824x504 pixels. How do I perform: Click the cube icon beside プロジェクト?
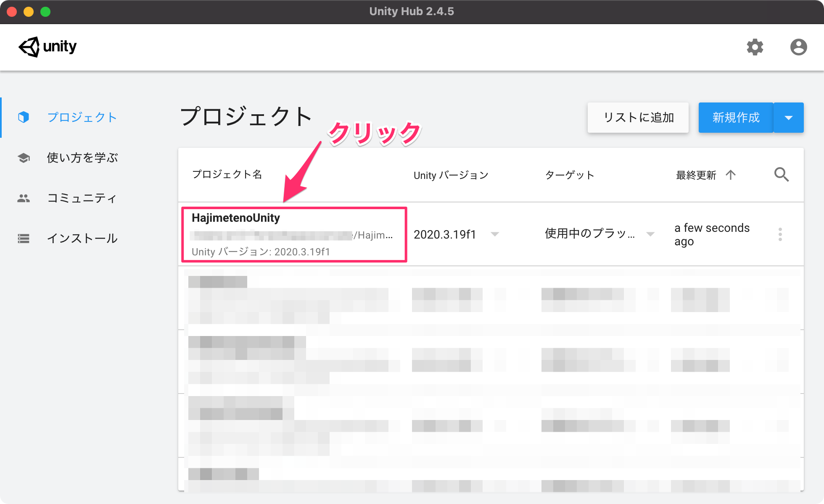(24, 117)
